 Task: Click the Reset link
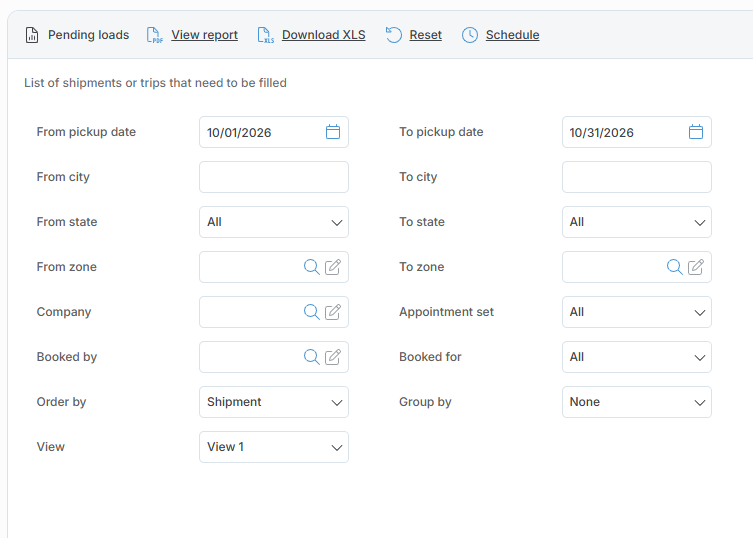425,35
